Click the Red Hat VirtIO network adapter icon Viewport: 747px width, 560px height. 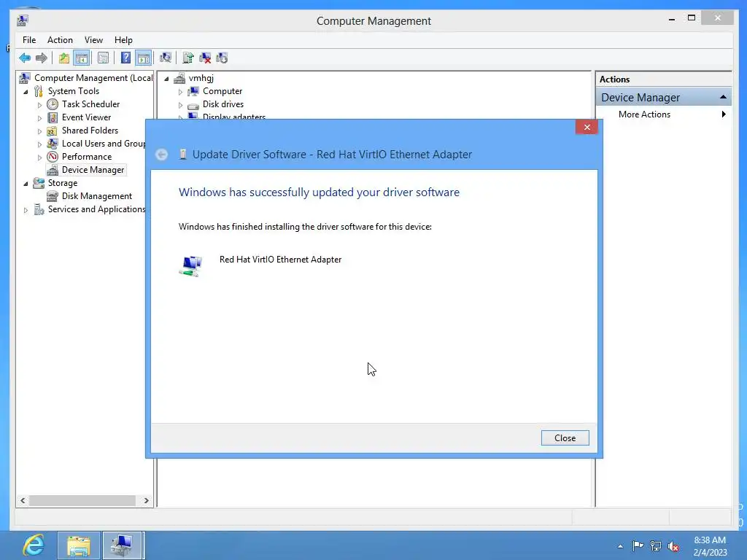click(191, 265)
